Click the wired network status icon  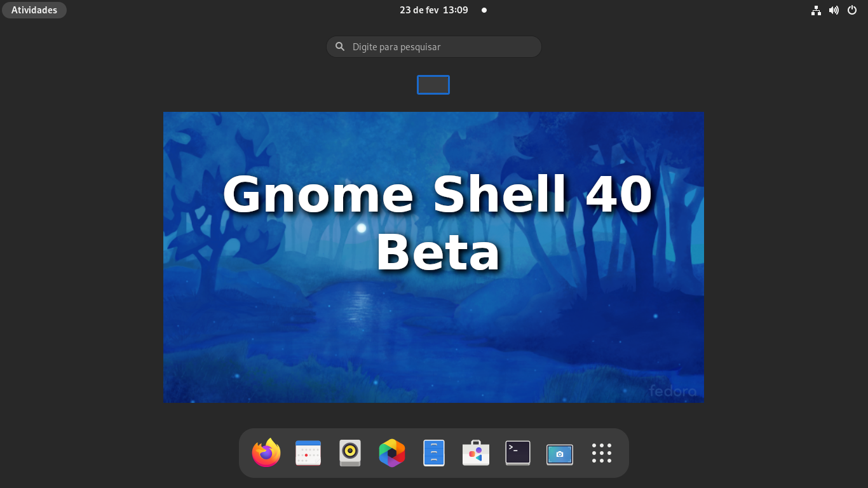click(816, 10)
